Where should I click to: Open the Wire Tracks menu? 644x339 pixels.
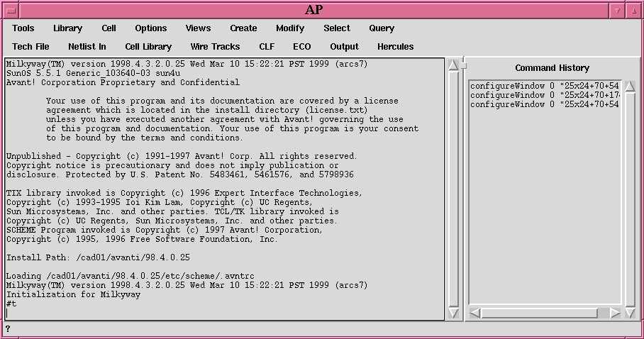pyautogui.click(x=215, y=47)
